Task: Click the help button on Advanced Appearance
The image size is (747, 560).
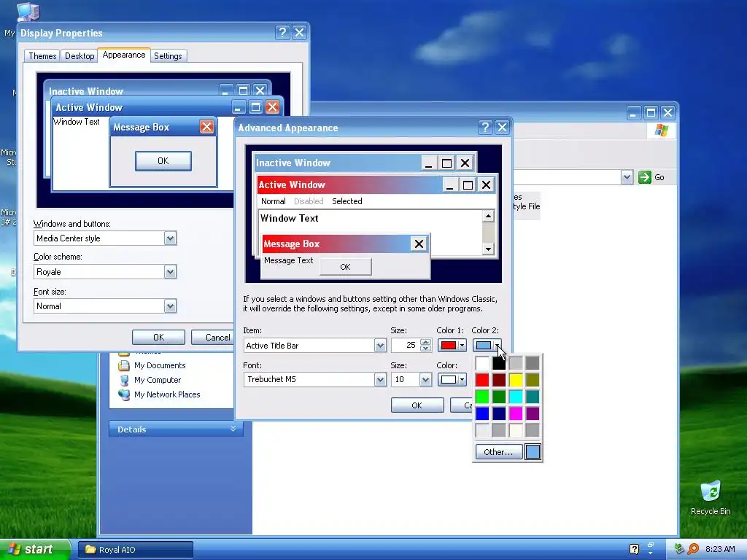Action: [485, 127]
